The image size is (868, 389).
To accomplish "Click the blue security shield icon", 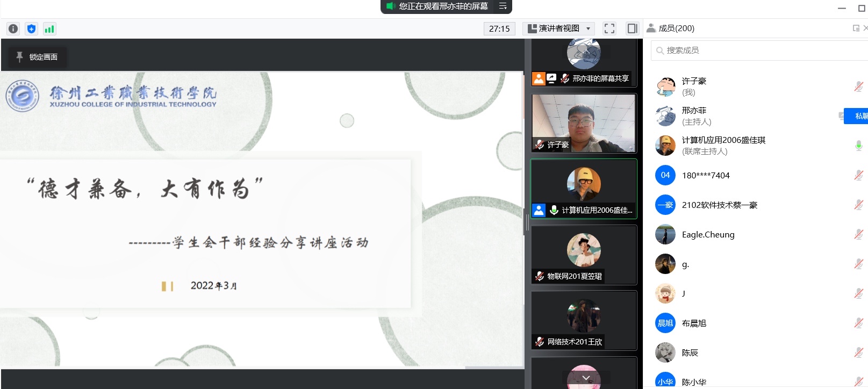I will (32, 29).
